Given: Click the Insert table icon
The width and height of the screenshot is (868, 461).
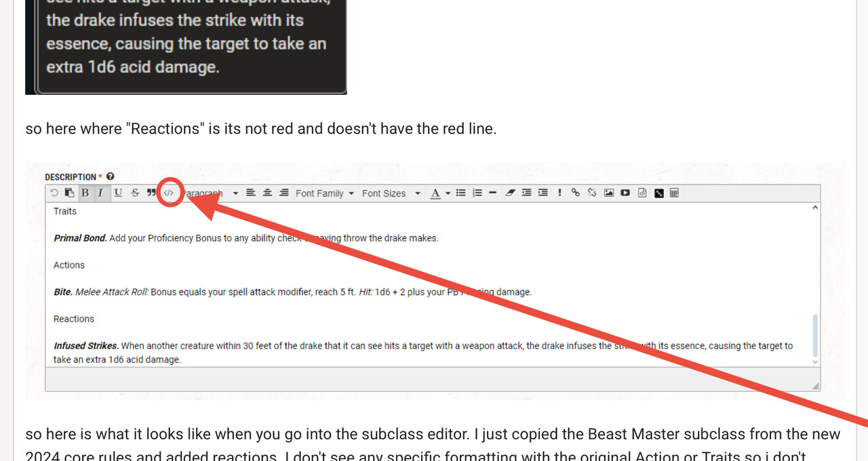Looking at the screenshot, I should click(x=674, y=193).
